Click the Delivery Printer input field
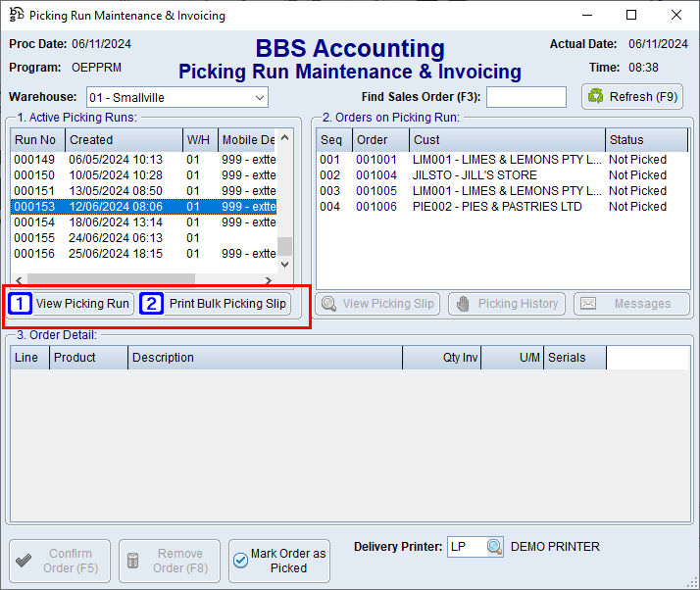This screenshot has height=590, width=700. pos(465,547)
